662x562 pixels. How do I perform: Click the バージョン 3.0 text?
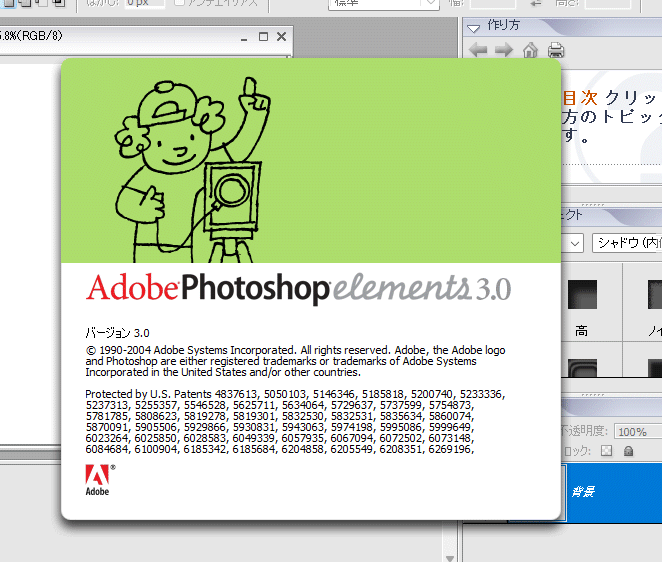117,333
